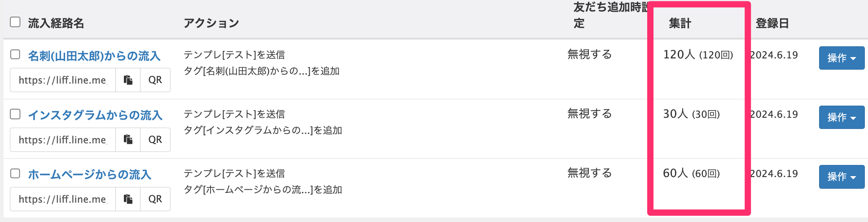
Task: Click the URL field for 名刺(山田太郎) route
Action: pyautogui.click(x=63, y=80)
